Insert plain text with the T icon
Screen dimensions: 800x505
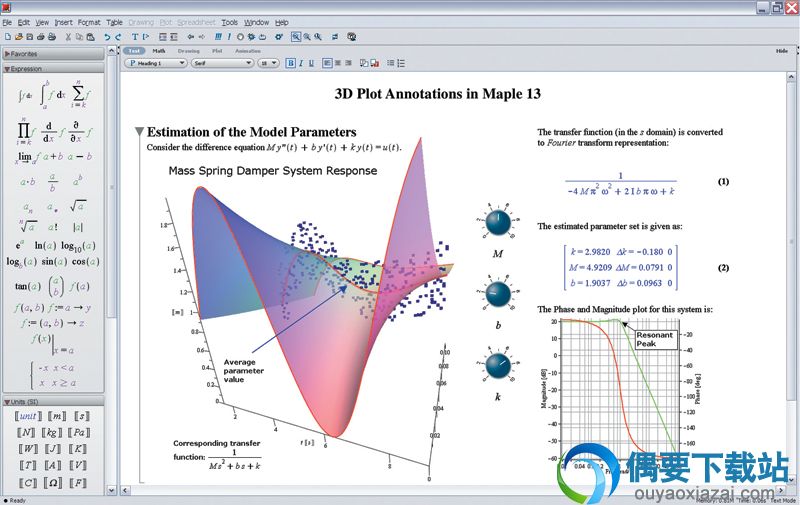point(135,37)
